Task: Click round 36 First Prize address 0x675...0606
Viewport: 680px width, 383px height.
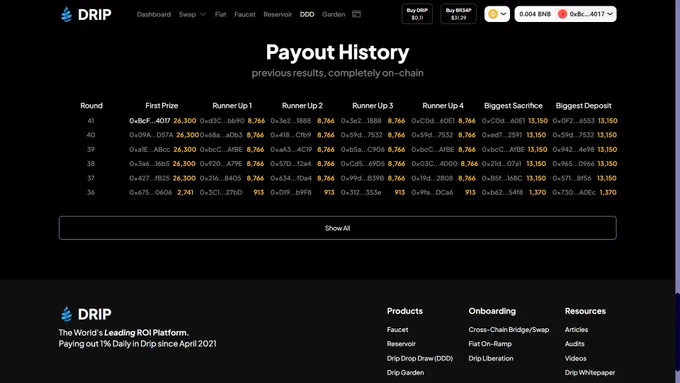Action: click(x=150, y=192)
